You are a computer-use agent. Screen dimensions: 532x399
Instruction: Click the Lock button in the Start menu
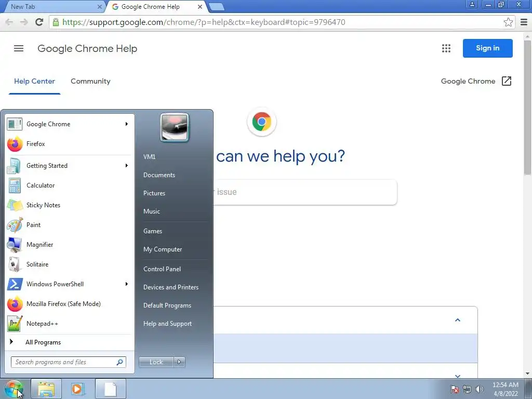coord(156,362)
